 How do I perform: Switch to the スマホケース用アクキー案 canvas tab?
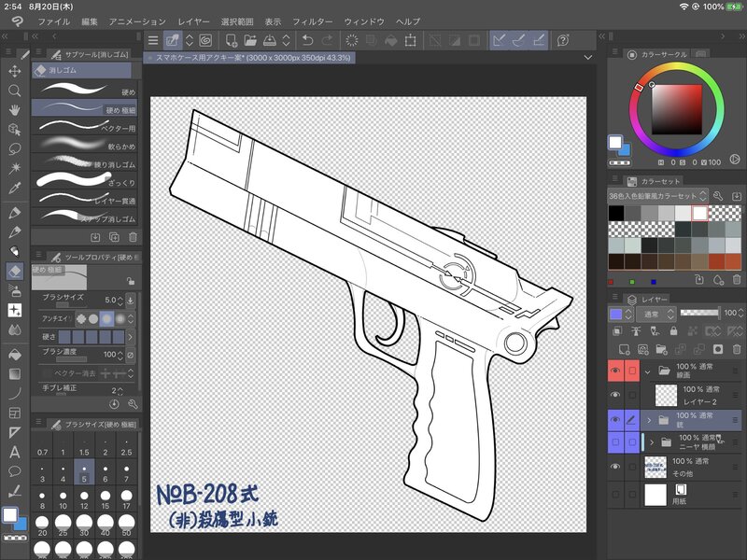tap(249, 58)
